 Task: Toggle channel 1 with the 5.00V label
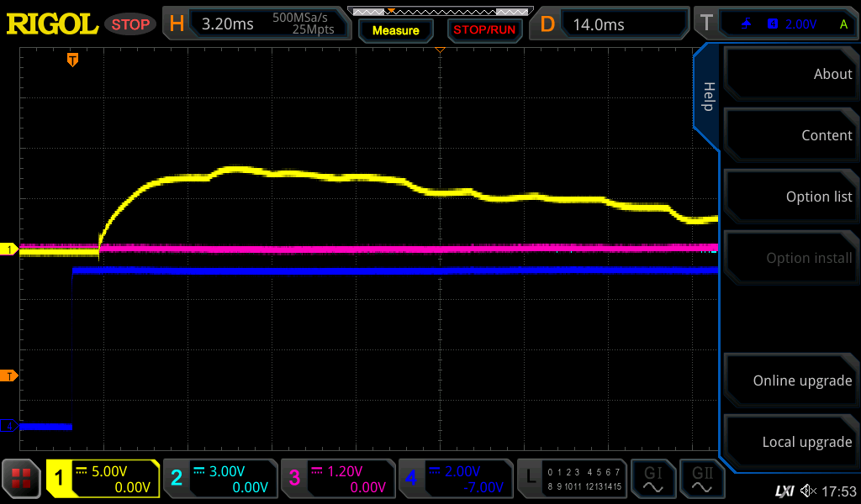(103, 479)
